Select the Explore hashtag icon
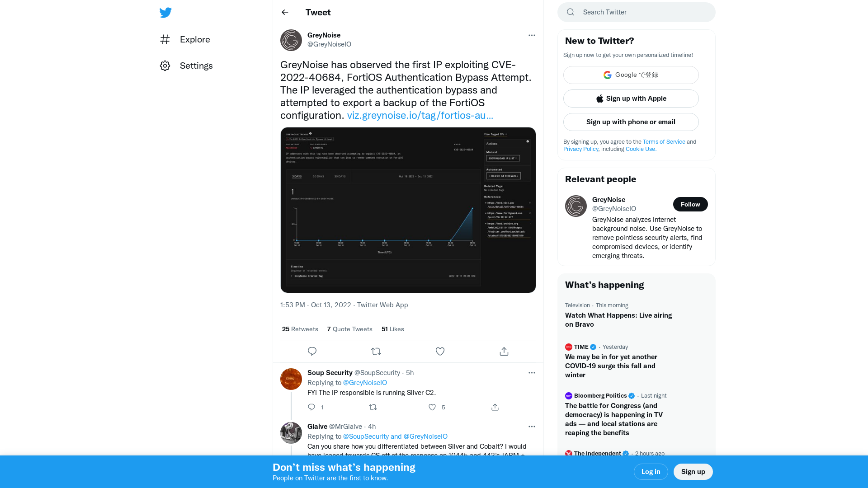This screenshot has height=488, width=868. tap(165, 39)
